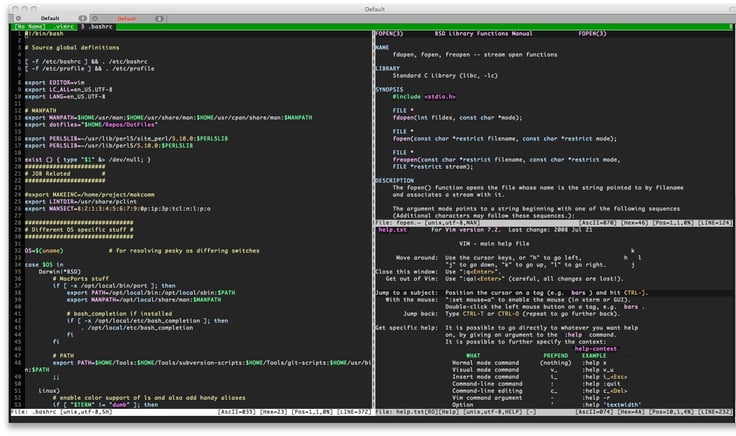This screenshot has height=436, width=736.
Task: Click the 'fdopen(int fildes, const char *mode);' line
Action: point(457,118)
